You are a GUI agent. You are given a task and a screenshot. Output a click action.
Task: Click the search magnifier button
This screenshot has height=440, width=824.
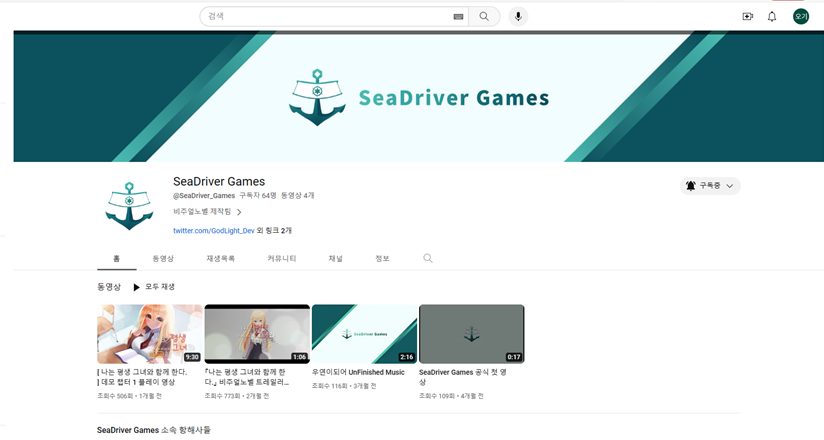(484, 17)
